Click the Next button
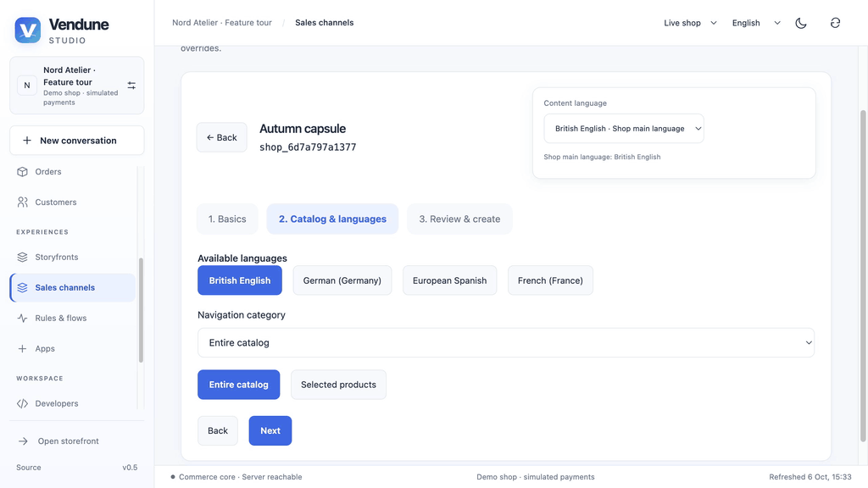 tap(270, 430)
